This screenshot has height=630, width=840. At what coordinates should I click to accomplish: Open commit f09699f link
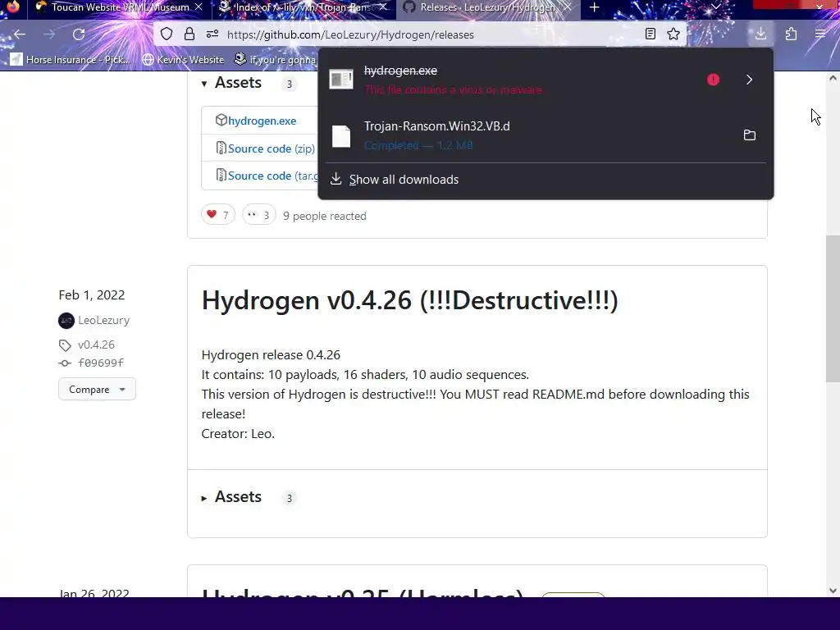click(101, 363)
